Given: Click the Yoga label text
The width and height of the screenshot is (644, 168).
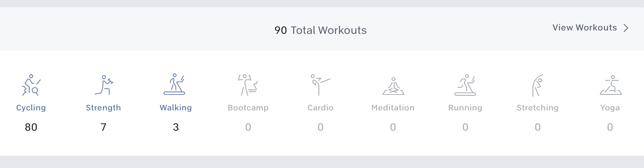Looking at the screenshot, I should coord(610,108).
